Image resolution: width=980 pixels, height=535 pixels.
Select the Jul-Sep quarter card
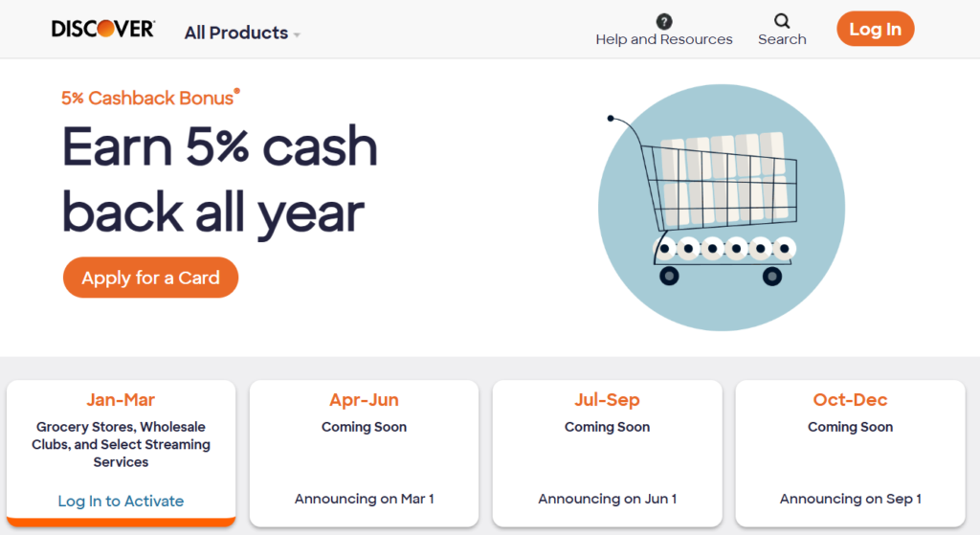[x=607, y=452]
